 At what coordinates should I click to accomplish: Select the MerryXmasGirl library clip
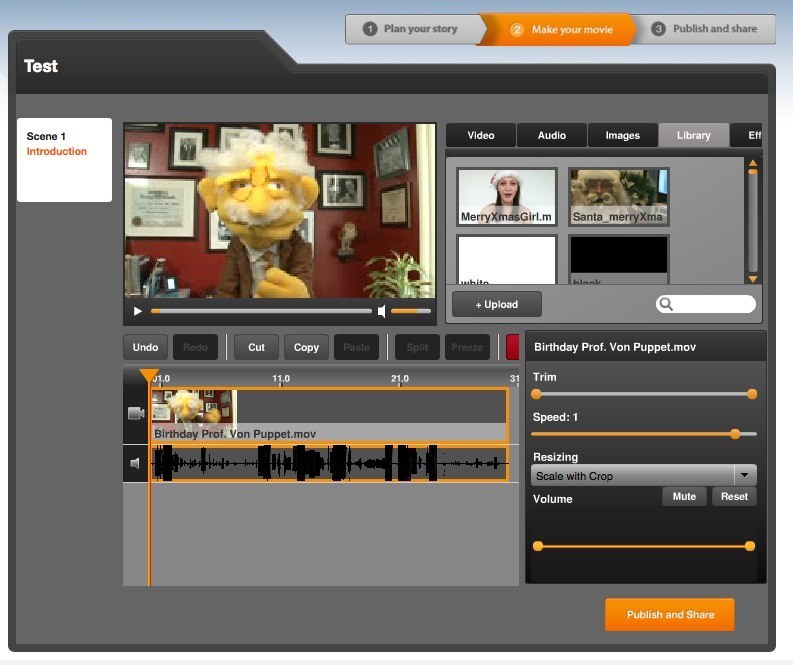(506, 197)
